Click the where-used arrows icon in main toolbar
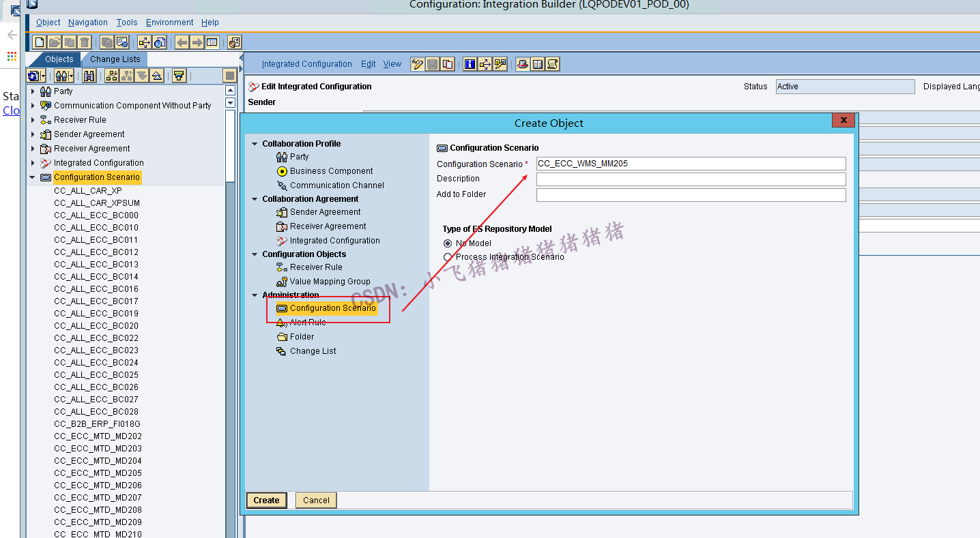This screenshot has width=980, height=538. [x=144, y=42]
